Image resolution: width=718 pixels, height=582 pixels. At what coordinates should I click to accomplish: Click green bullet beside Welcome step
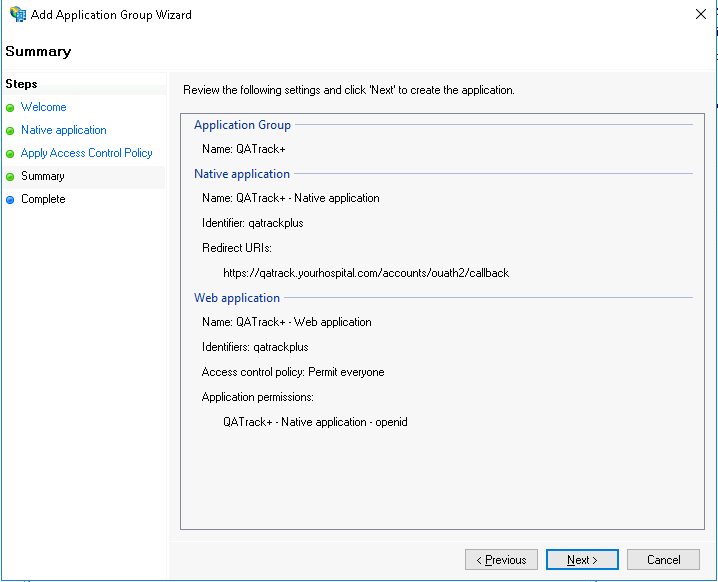10,108
